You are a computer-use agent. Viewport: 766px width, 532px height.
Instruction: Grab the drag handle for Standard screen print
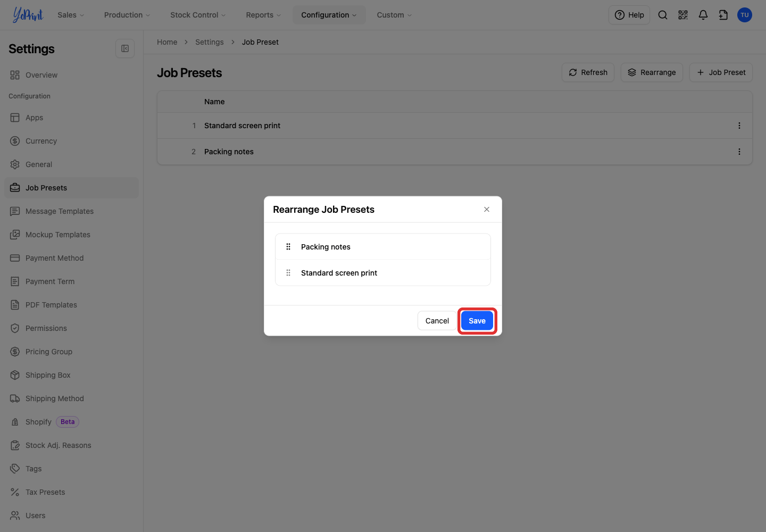(x=288, y=273)
